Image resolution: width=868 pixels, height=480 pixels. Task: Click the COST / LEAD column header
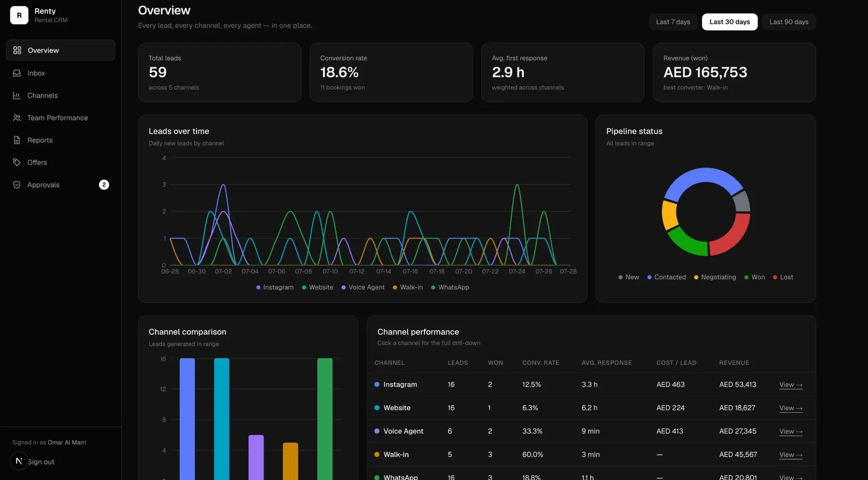point(676,363)
